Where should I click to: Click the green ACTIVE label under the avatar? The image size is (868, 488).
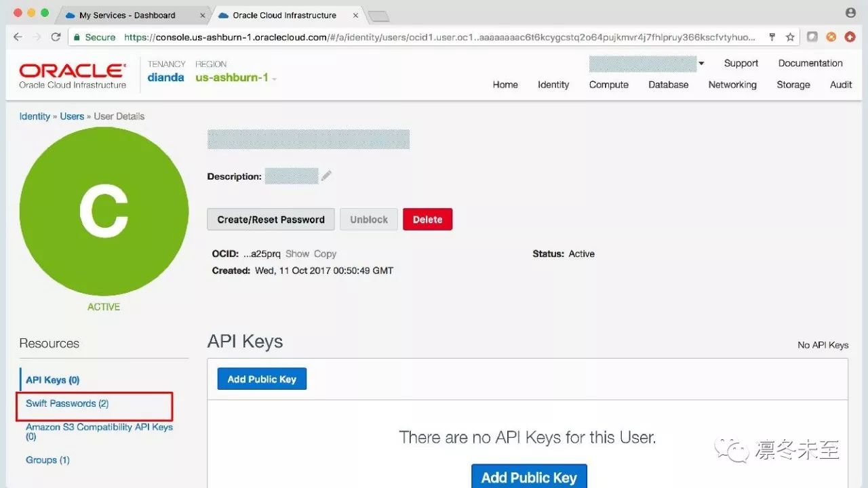coord(104,307)
